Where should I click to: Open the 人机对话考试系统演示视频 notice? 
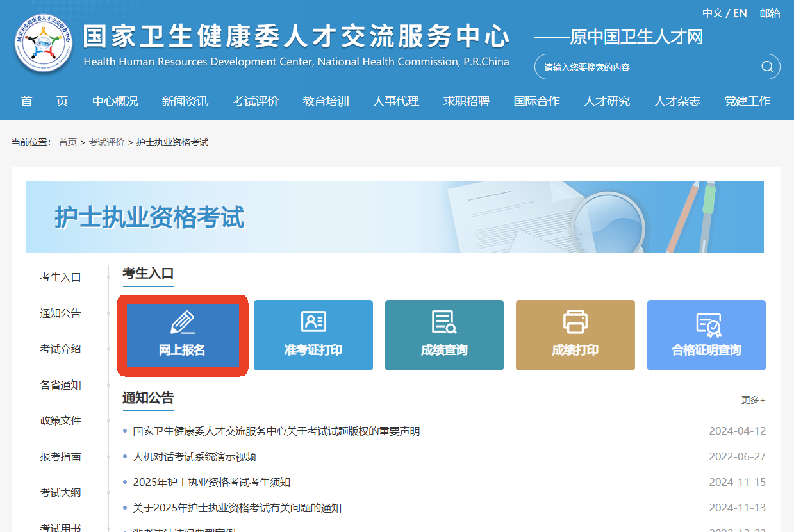coord(194,457)
